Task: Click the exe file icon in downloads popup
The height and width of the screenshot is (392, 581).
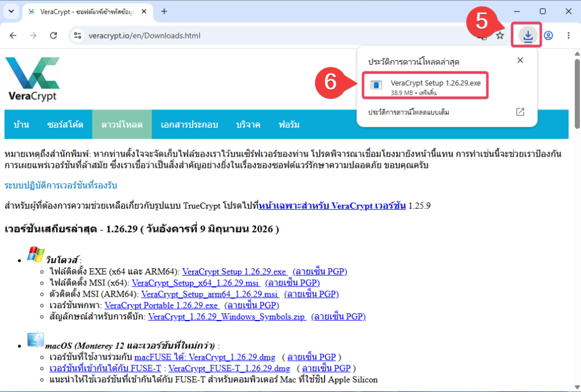Action: coord(376,85)
